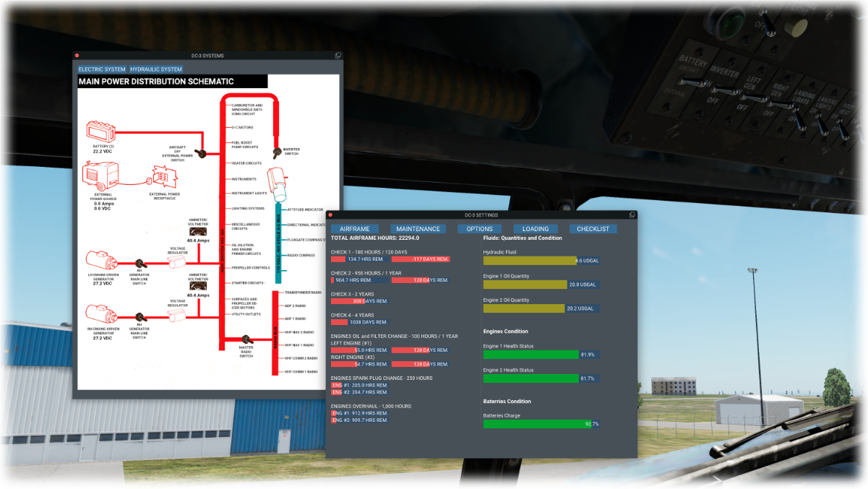Click the RH engine-driven generator icon
The height and width of the screenshot is (489, 868).
[x=100, y=314]
